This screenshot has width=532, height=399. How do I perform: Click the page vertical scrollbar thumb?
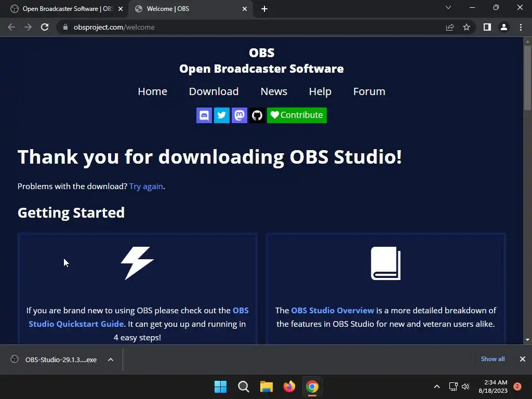527,77
